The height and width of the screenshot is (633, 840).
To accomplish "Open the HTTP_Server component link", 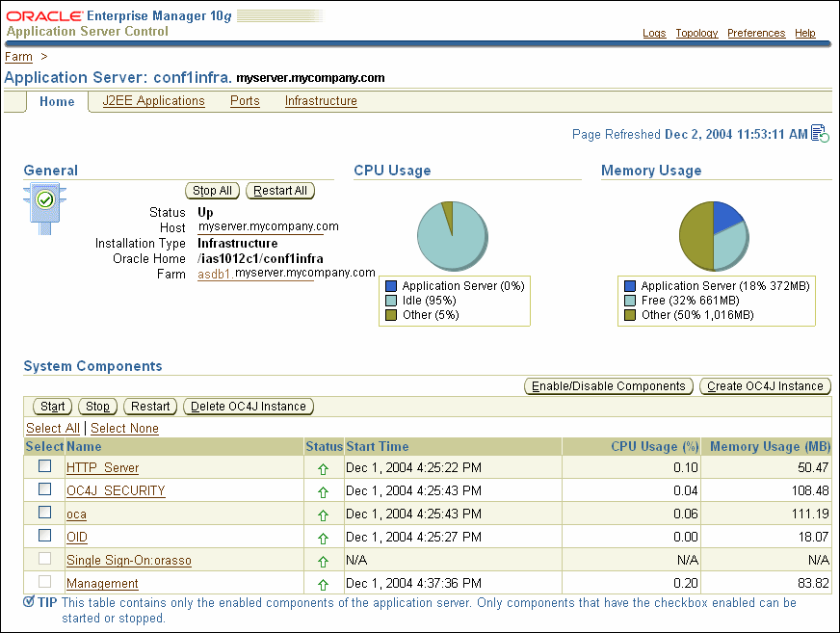I will (x=102, y=467).
